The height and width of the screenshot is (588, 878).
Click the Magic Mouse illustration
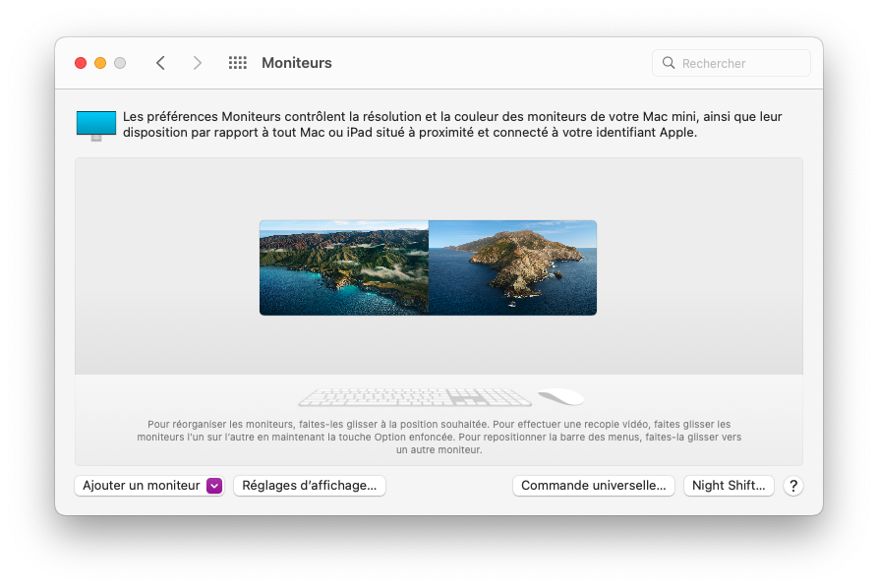pos(560,396)
